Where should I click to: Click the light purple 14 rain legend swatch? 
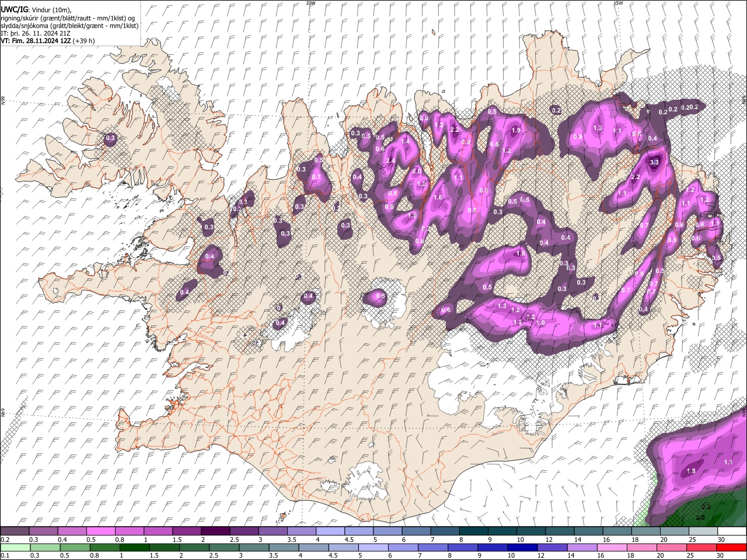coord(582,547)
